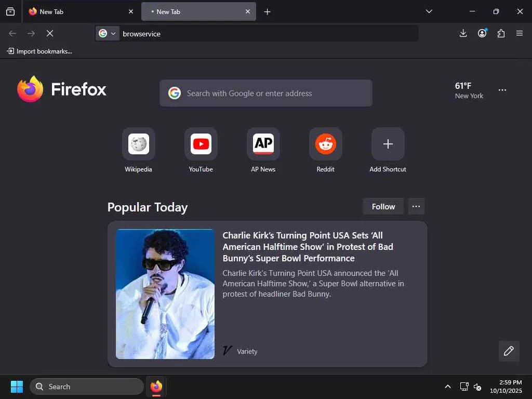Click the pencil customize new tab button
The height and width of the screenshot is (399, 532).
pos(509,351)
